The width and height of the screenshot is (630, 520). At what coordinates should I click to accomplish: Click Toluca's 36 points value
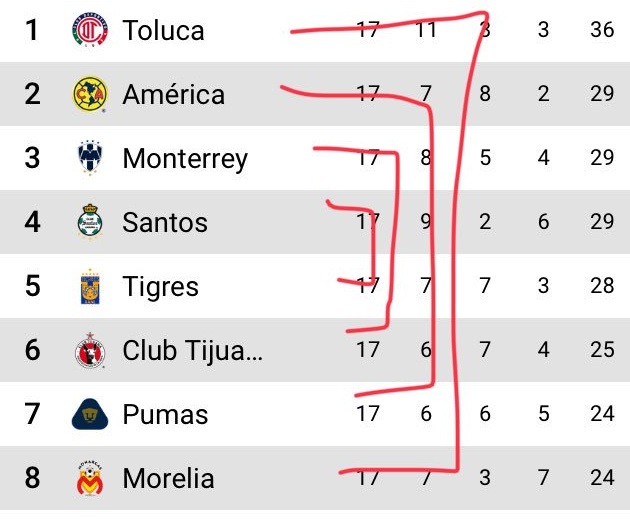602,30
